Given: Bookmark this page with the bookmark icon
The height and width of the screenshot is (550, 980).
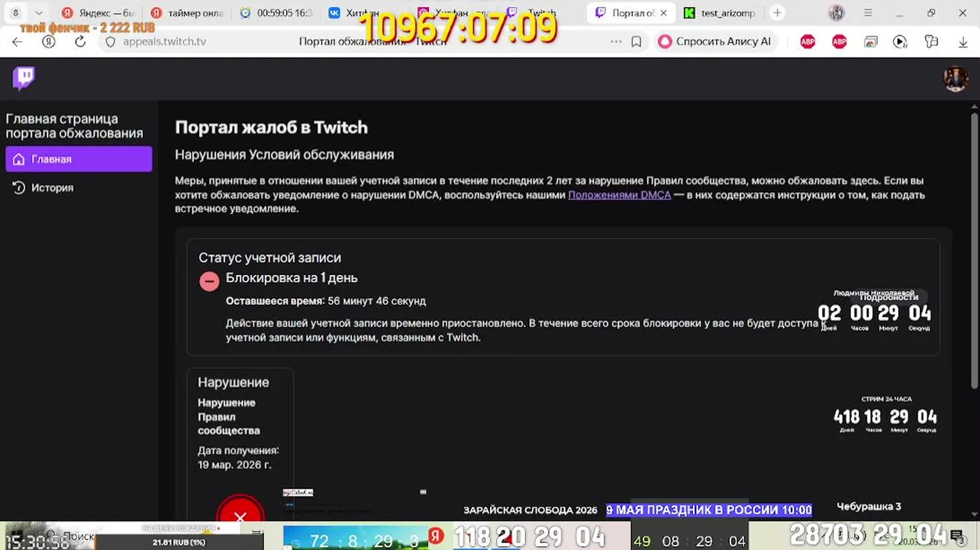Looking at the screenshot, I should click(637, 42).
